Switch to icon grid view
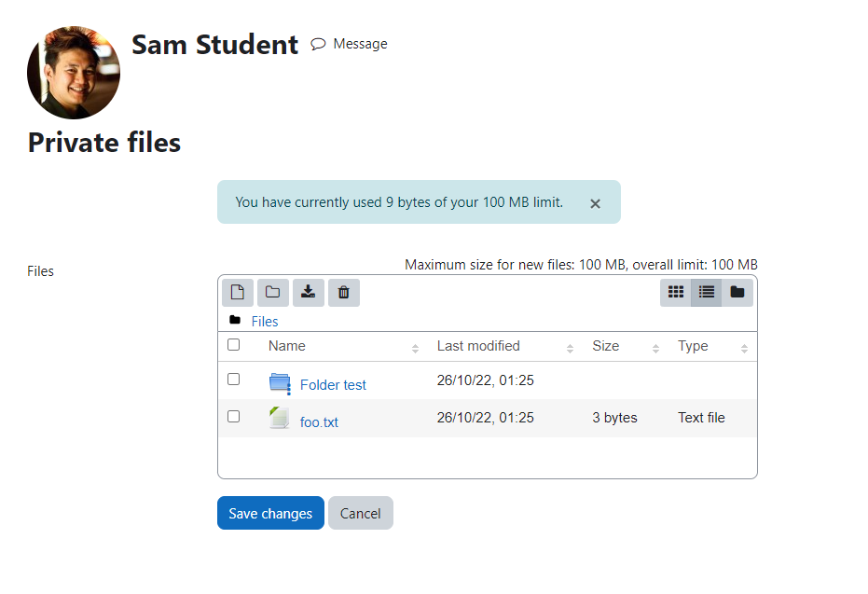Image resolution: width=868 pixels, height=594 pixels. point(675,292)
